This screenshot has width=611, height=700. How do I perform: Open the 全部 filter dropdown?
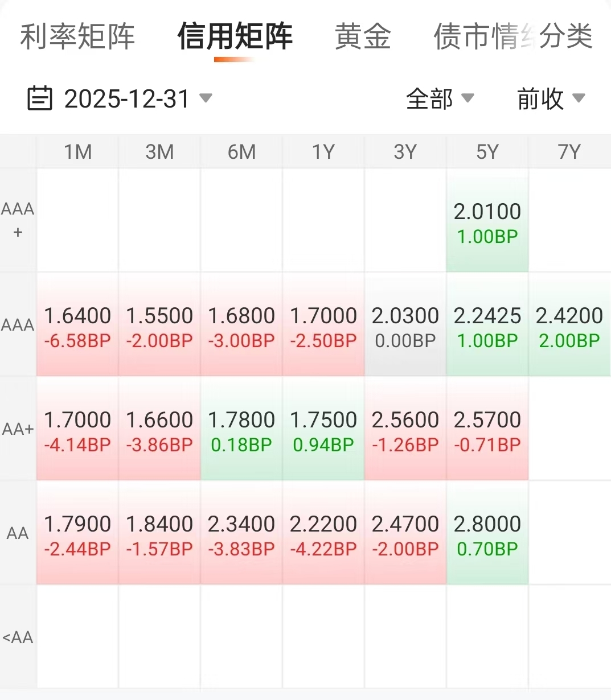pyautogui.click(x=440, y=98)
